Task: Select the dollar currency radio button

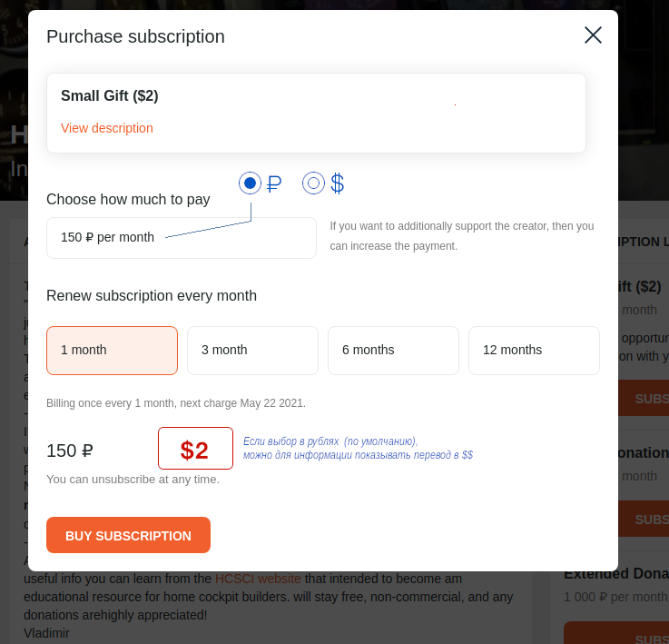Action: pos(313,183)
